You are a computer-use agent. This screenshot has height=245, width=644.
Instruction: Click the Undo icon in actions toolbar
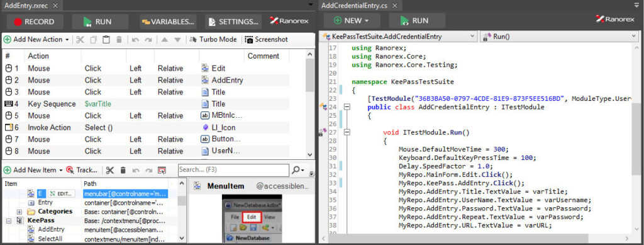point(135,40)
